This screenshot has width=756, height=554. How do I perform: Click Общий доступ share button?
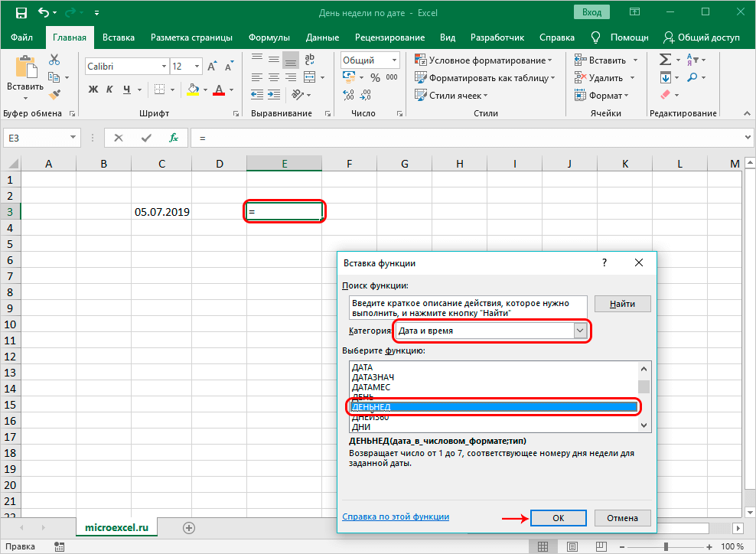click(702, 37)
